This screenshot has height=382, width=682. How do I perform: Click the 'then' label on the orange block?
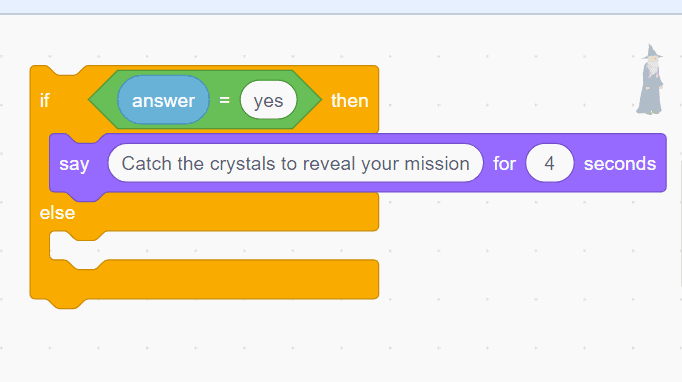[x=350, y=101]
